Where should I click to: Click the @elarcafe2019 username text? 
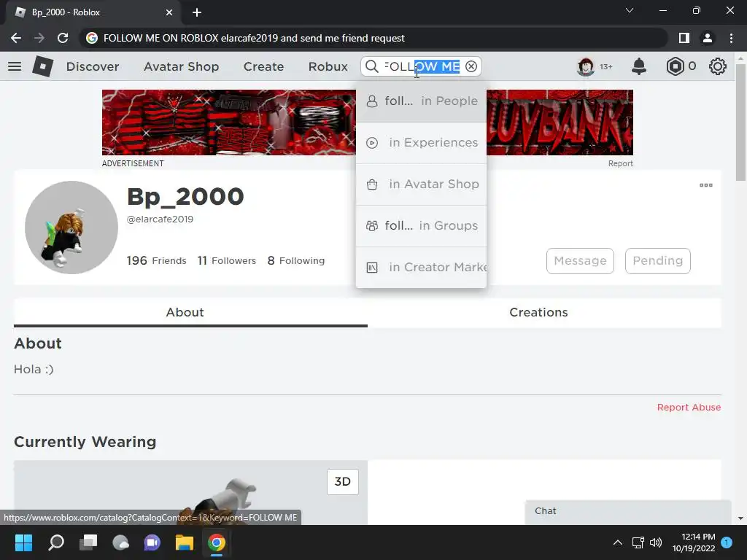click(x=160, y=219)
